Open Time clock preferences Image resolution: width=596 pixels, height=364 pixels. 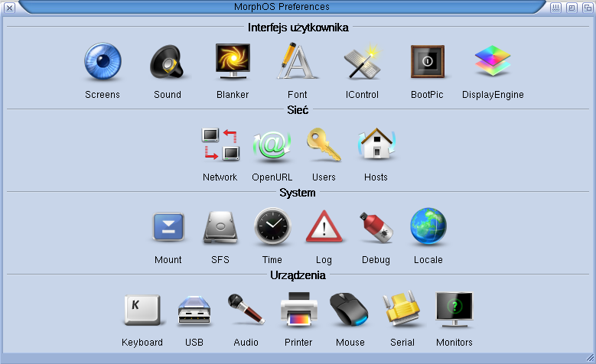coord(272,226)
